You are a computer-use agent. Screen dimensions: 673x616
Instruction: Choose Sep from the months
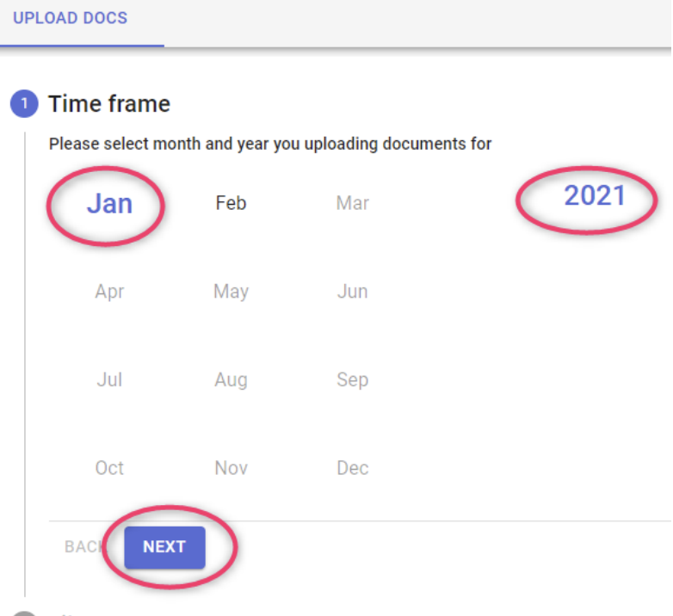click(352, 380)
